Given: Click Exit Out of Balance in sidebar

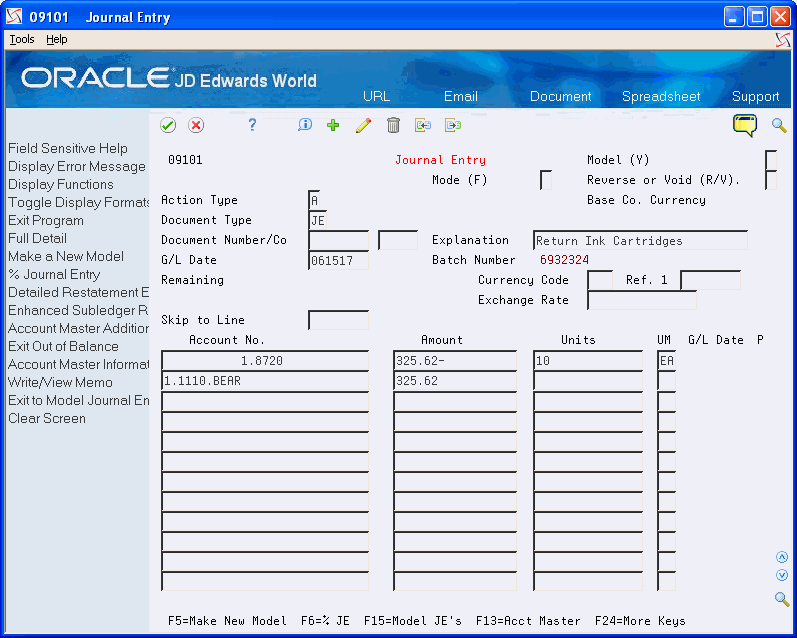Looking at the screenshot, I should tap(63, 346).
